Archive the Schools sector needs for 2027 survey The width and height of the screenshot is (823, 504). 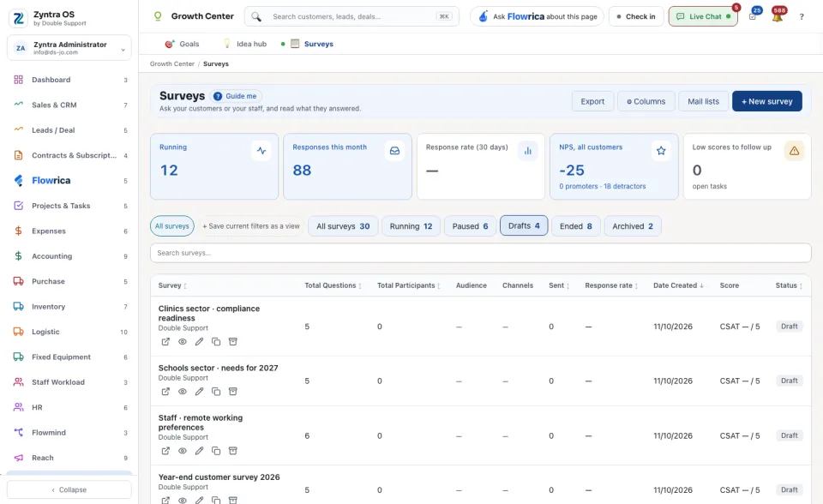(233, 392)
